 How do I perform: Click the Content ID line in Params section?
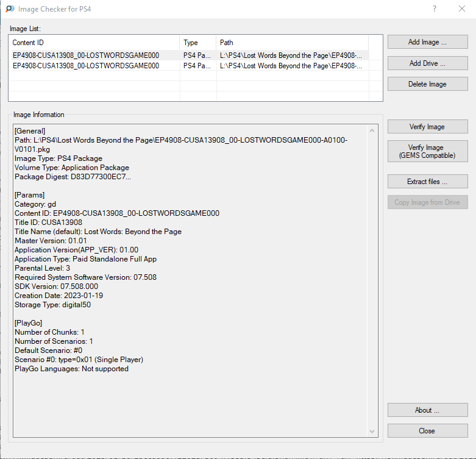pos(117,213)
